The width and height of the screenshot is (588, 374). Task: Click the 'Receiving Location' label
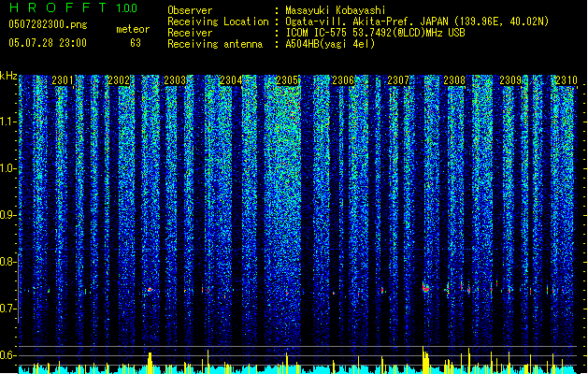click(x=218, y=22)
